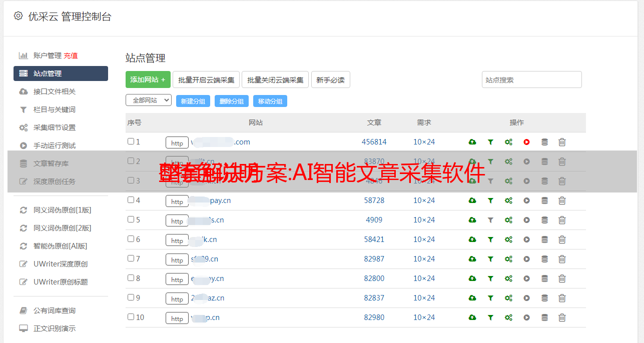644x343 pixels.
Task: Open the filter icon in row 4
Action: point(490,200)
